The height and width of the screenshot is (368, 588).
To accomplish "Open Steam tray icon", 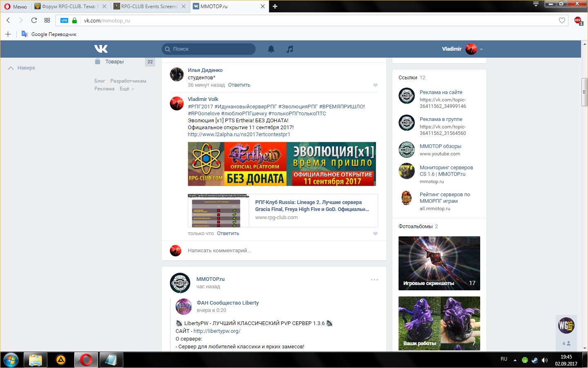I will tap(535, 360).
